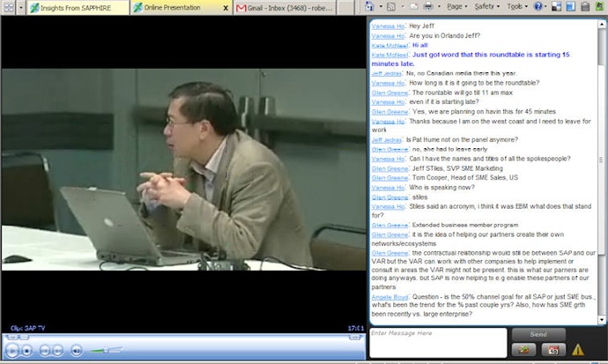Click the Enter Message Here text box

coord(437,342)
